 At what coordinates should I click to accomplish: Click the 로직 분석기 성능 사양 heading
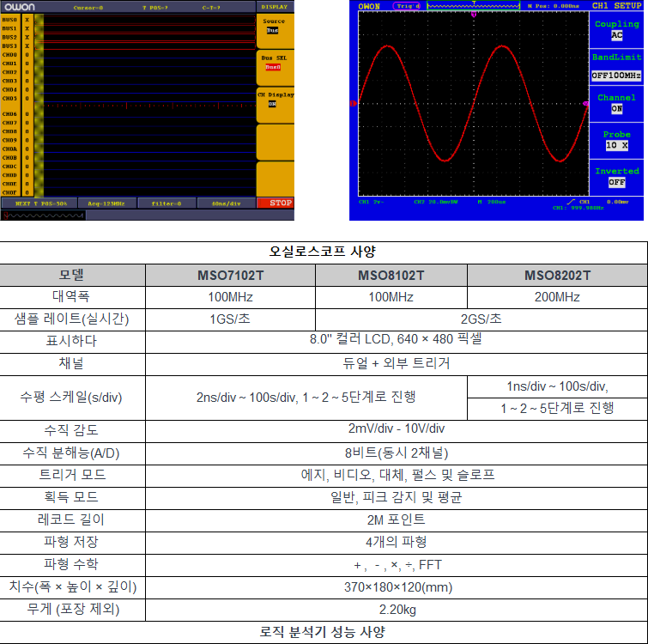(x=323, y=632)
